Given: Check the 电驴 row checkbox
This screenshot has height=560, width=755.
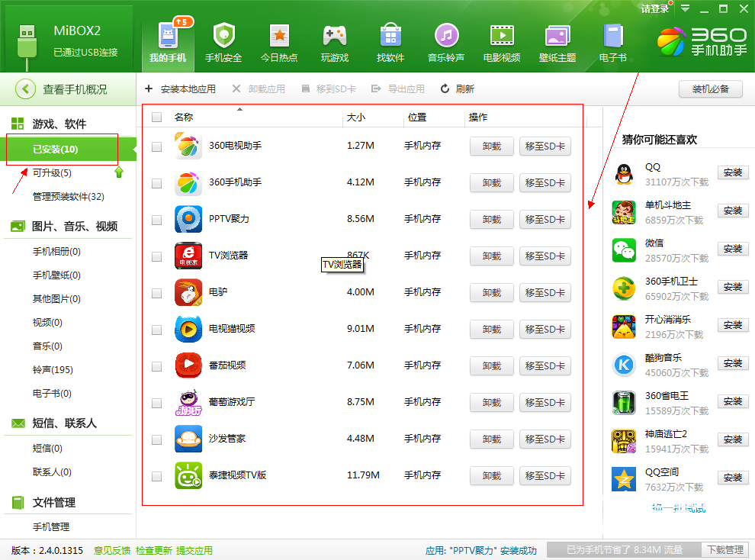Looking at the screenshot, I should pos(156,293).
